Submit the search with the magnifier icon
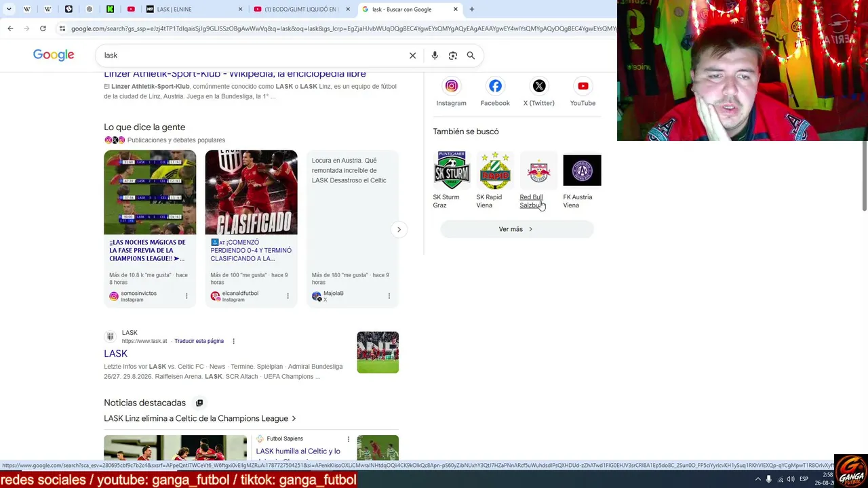Image resolution: width=868 pixels, height=488 pixels. (x=471, y=56)
